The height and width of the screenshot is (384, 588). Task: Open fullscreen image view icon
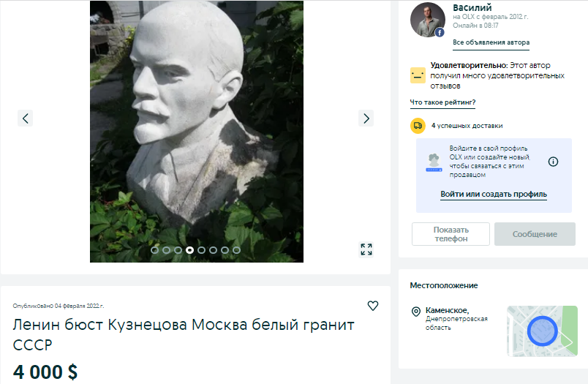366,249
